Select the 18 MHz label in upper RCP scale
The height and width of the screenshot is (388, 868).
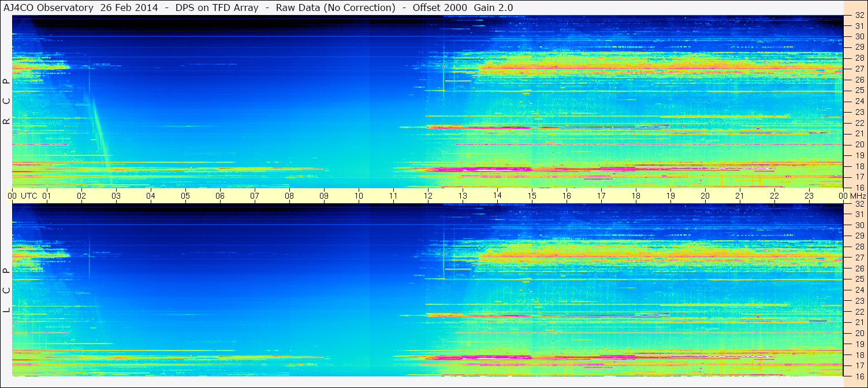click(x=859, y=166)
